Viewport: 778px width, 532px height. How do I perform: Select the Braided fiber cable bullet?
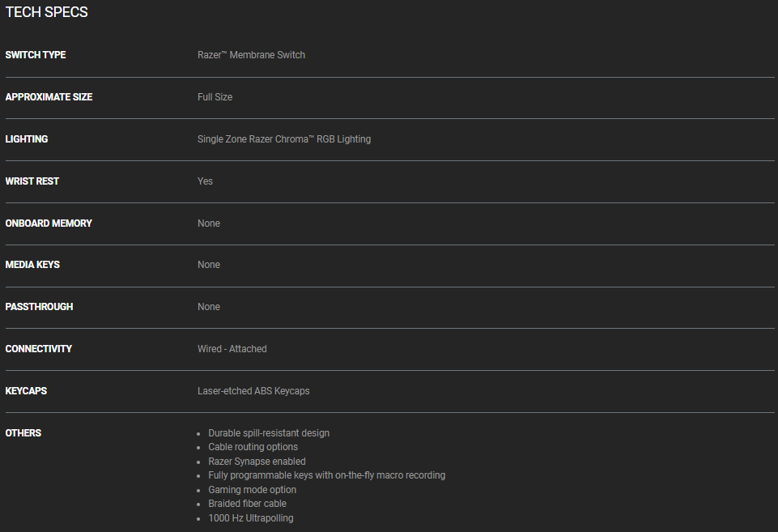(x=247, y=504)
